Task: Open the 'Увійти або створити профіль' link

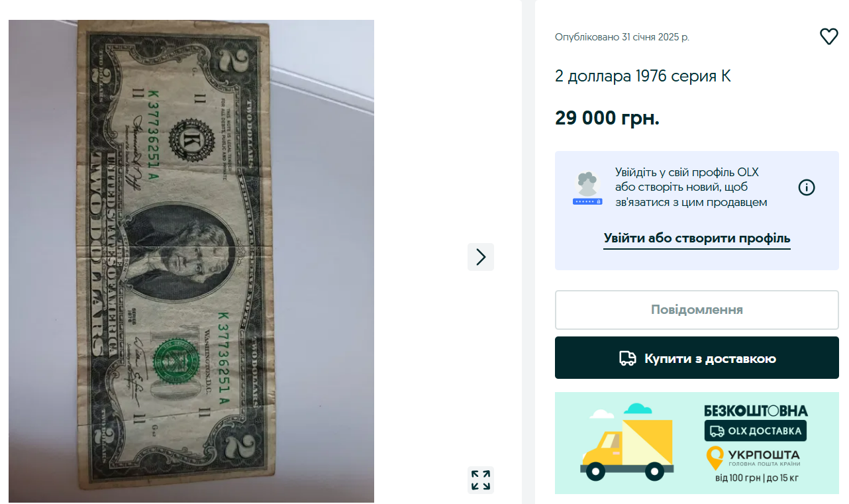Action: click(x=697, y=238)
